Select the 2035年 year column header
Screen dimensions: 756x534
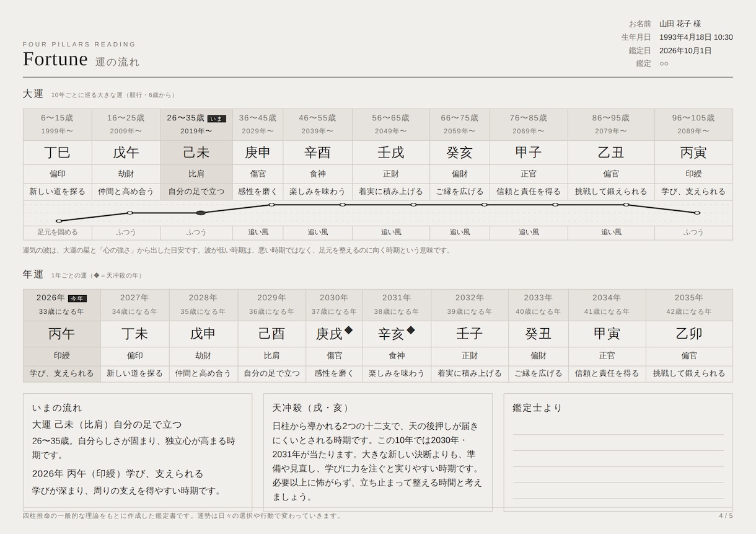click(689, 305)
